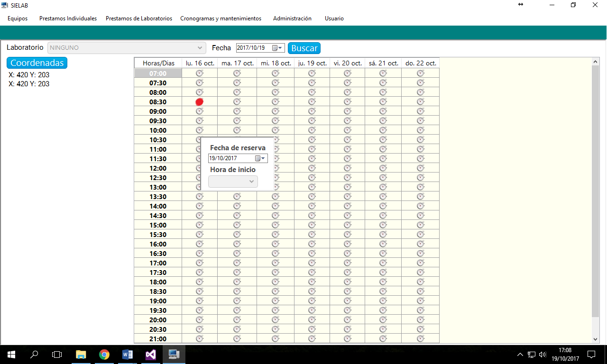
Task: Open the Fecha date picker calendar
Action: click(277, 48)
